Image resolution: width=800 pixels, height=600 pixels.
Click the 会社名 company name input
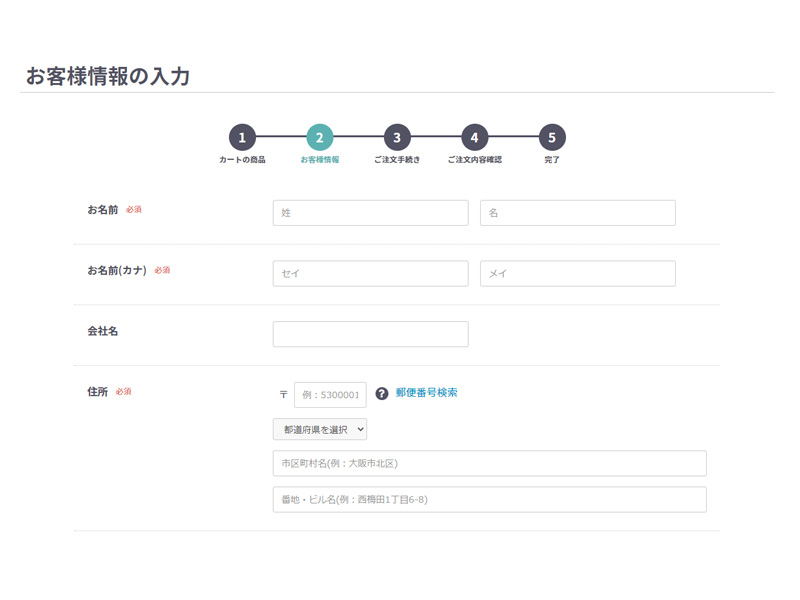(x=370, y=334)
